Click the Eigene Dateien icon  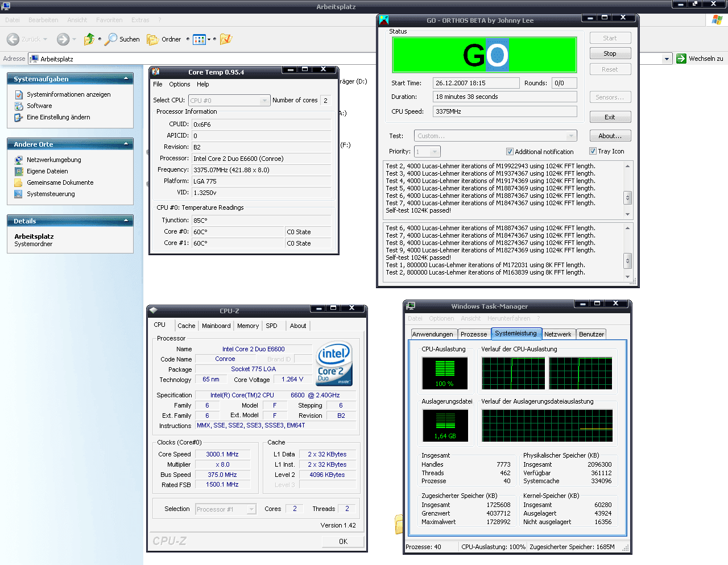click(x=19, y=171)
